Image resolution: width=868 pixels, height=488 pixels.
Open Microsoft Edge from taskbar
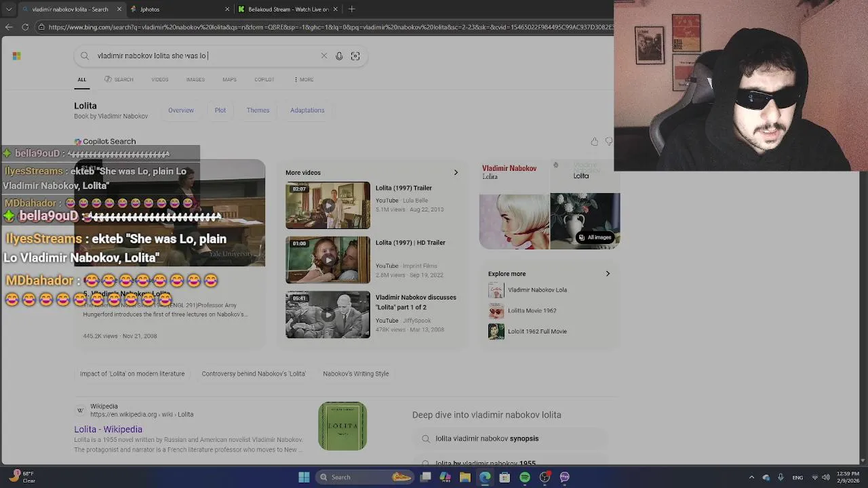tap(485, 477)
